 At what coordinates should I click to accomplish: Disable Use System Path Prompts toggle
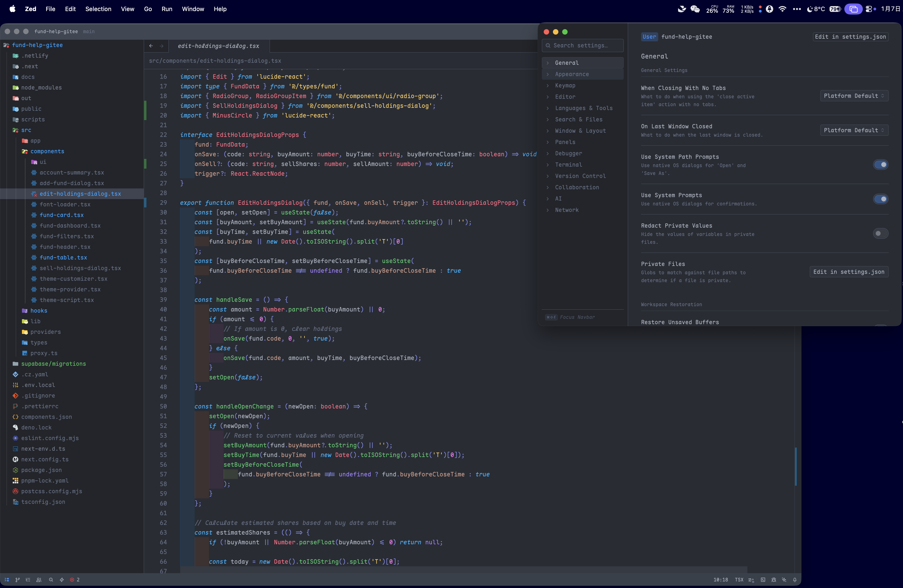tap(881, 164)
